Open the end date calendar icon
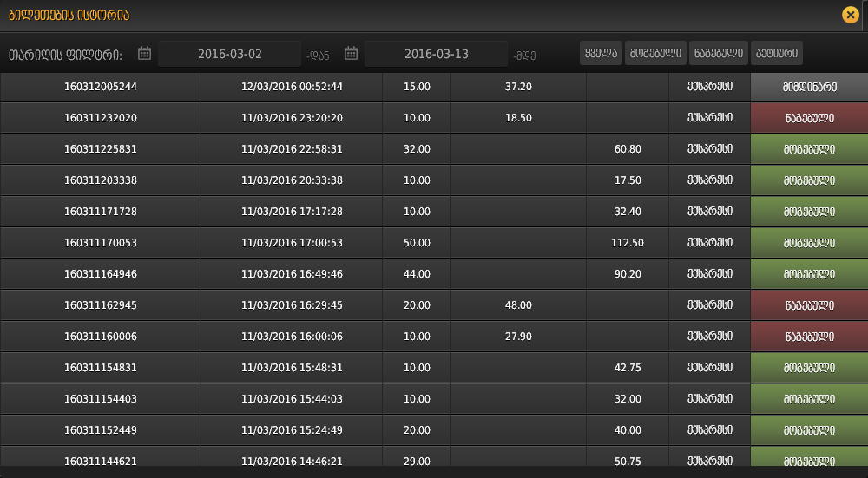This screenshot has width=868, height=478. click(x=351, y=53)
